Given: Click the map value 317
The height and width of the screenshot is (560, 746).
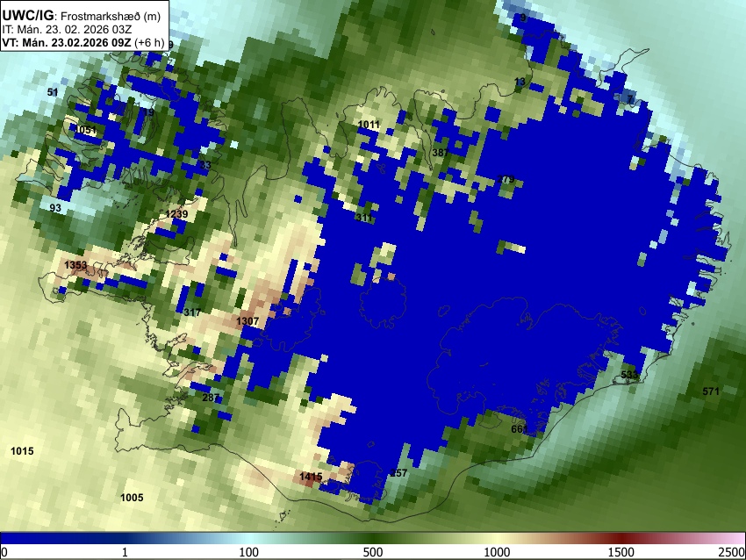Looking at the screenshot, I should click(192, 312).
